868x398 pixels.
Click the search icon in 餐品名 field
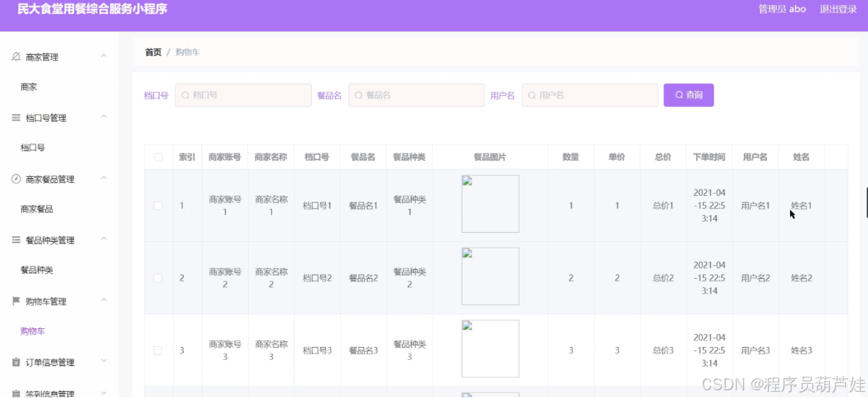[x=359, y=95]
